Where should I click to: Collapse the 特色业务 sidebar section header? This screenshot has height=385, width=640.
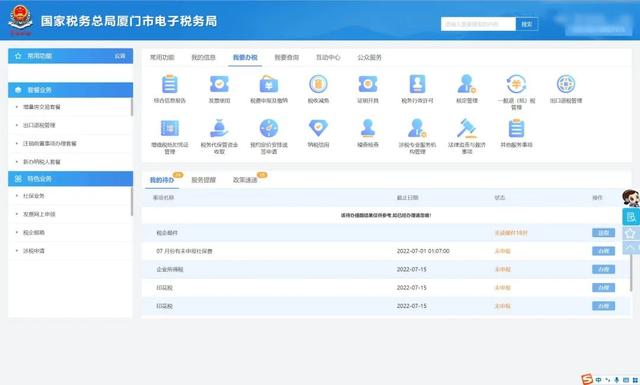71,179
